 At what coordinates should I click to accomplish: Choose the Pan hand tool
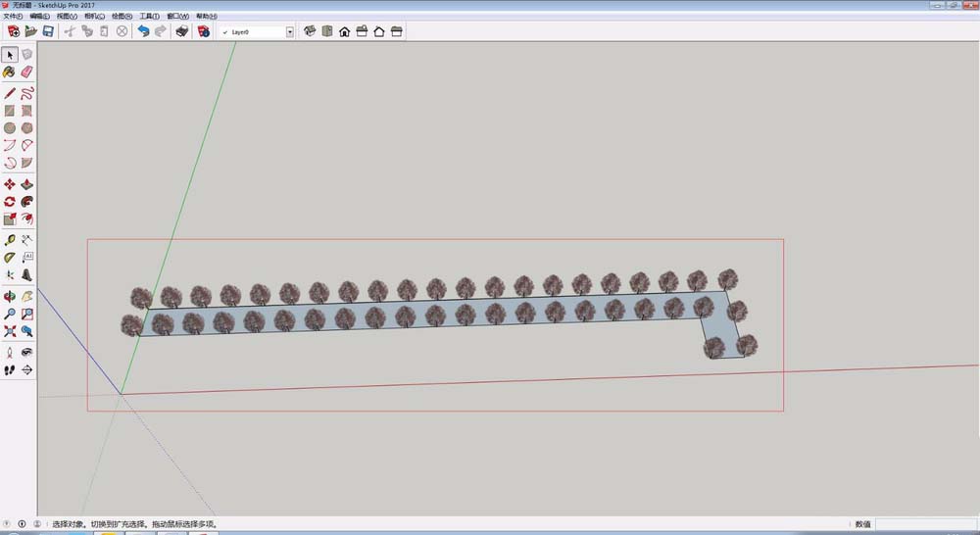coord(26,296)
